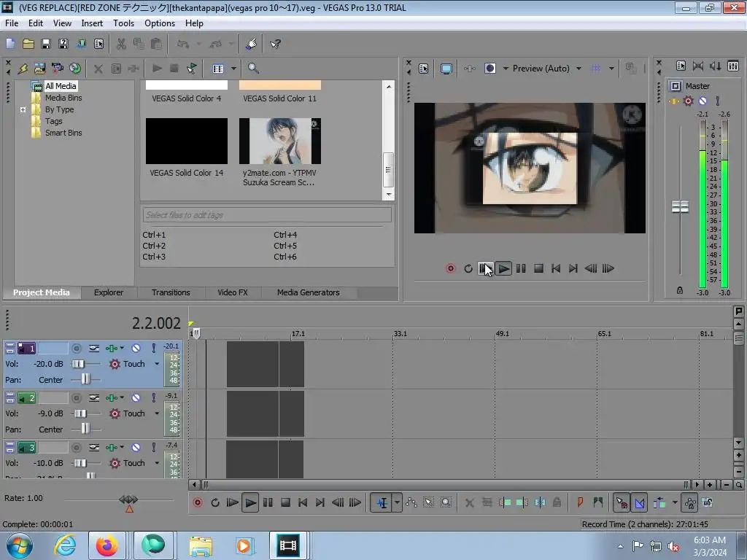This screenshot has height=560, width=747.
Task: Open the overlays grid dropdown arrow in the preview
Action: [611, 69]
